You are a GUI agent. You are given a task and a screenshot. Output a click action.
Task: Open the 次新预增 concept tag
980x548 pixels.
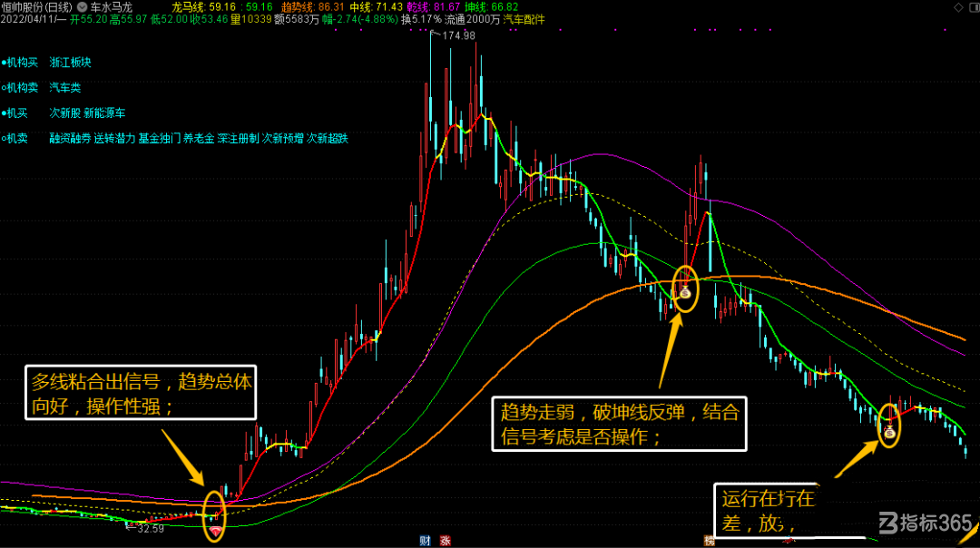[282, 139]
